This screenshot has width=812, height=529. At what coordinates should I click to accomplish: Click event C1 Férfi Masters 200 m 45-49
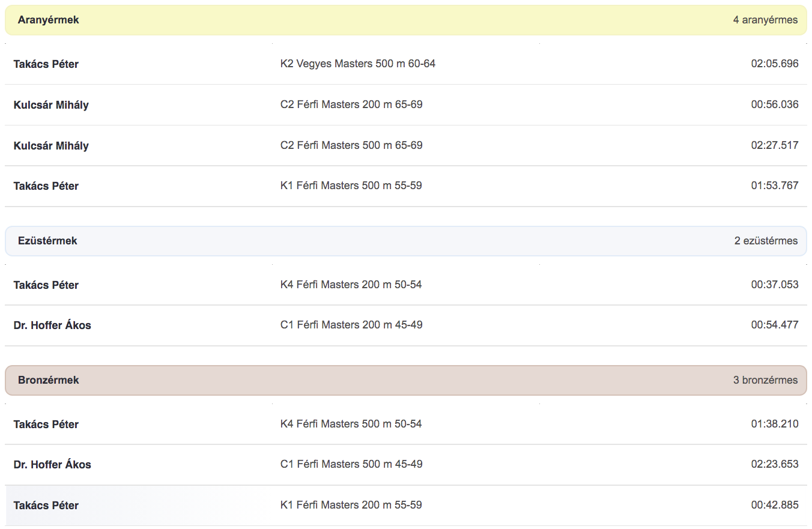(x=351, y=325)
